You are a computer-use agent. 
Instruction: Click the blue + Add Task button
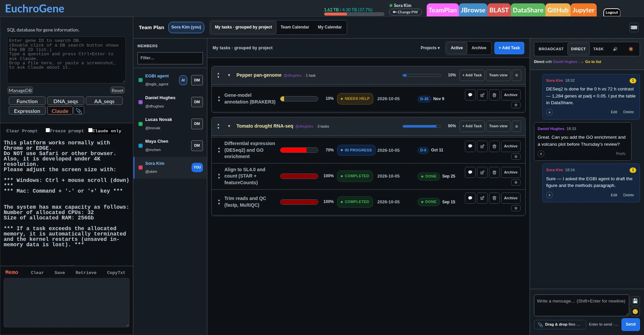[x=509, y=48]
